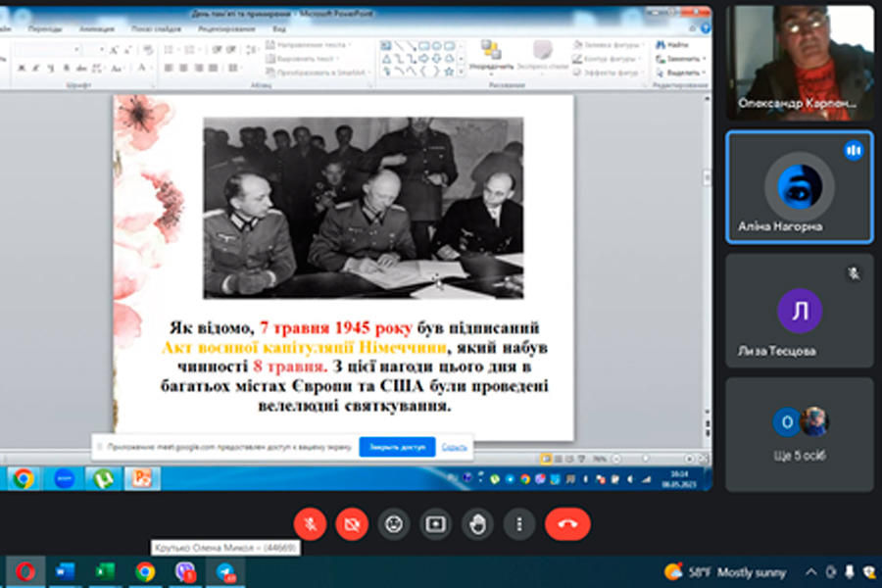Click the "Скрыть" link

tap(454, 447)
